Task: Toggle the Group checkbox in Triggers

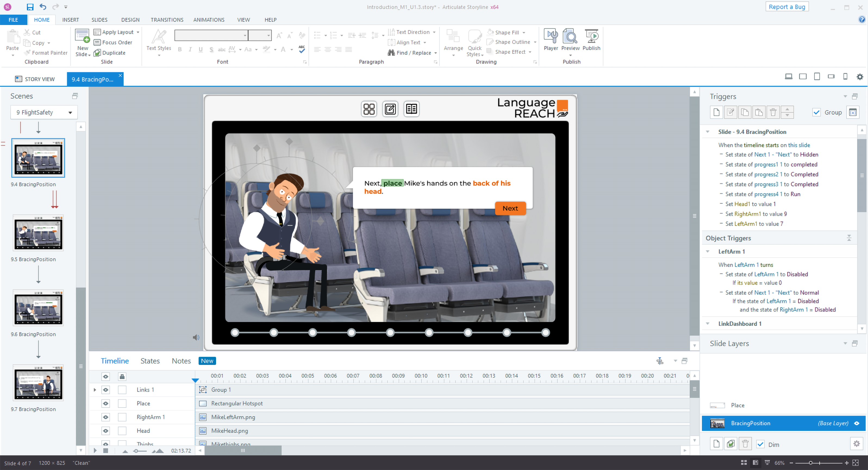Action: (x=816, y=112)
